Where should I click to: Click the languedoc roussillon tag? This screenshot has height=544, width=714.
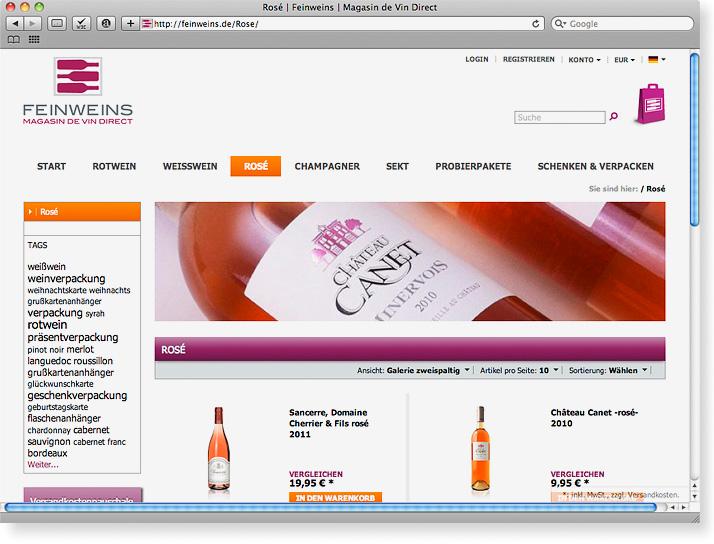(x=70, y=361)
